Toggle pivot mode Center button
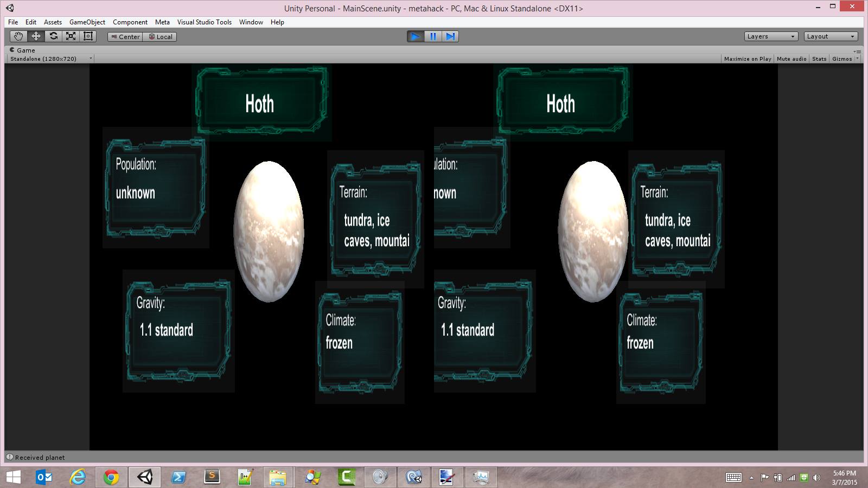The width and height of the screenshot is (868, 488). (125, 37)
